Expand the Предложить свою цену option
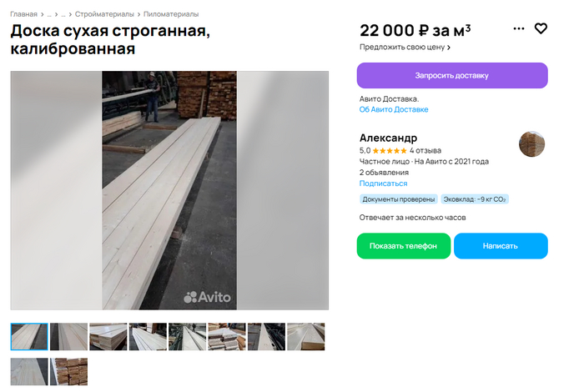The image size is (584, 392). click(405, 48)
